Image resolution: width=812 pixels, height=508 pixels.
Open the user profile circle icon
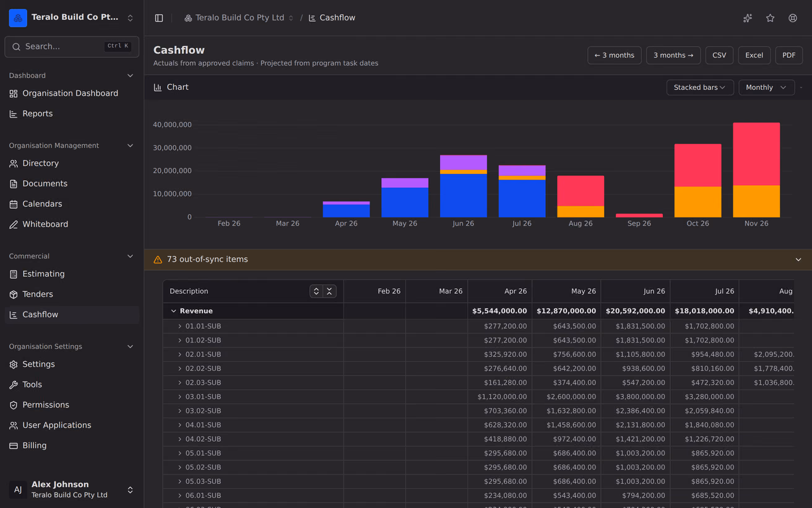[793, 18]
